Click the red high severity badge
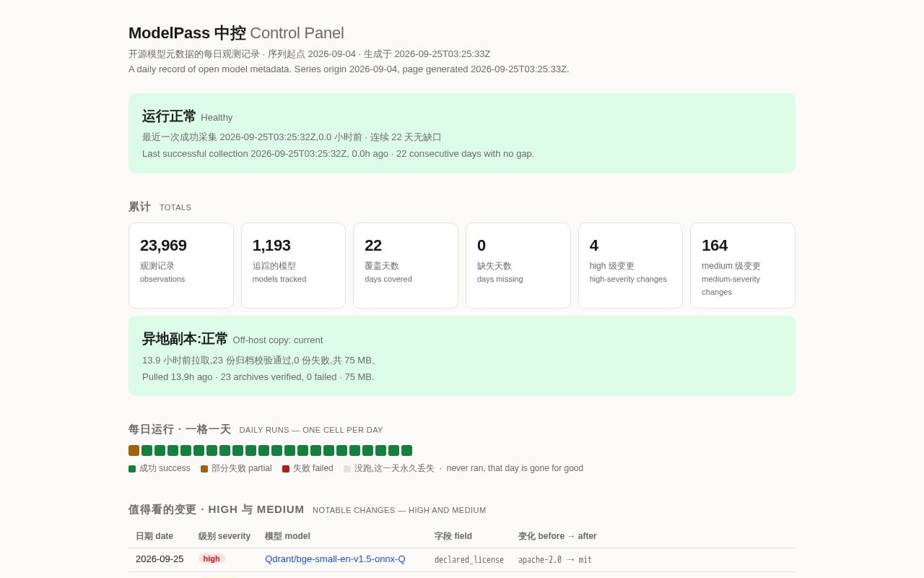This screenshot has height=578, width=924. pos(212,558)
